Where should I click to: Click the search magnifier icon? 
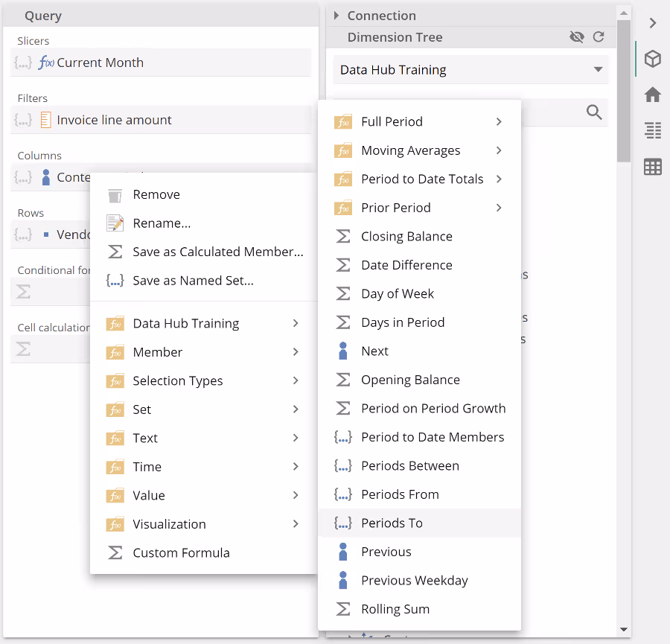click(x=593, y=112)
